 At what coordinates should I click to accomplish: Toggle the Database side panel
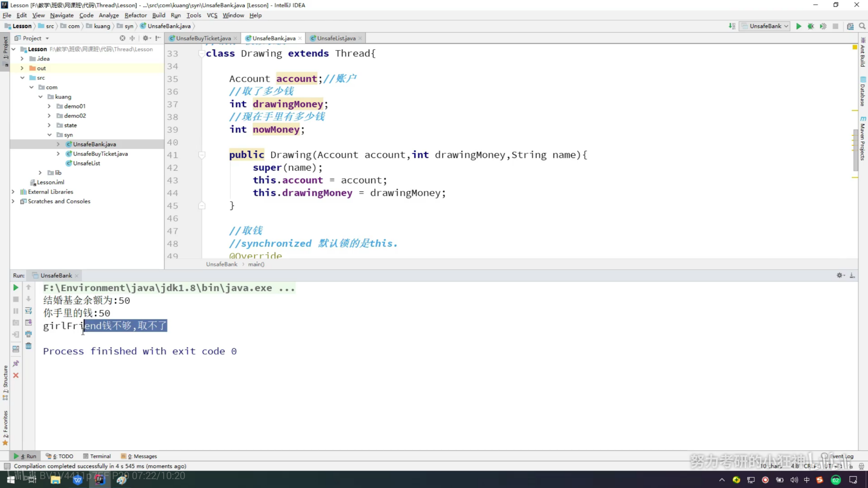863,91
